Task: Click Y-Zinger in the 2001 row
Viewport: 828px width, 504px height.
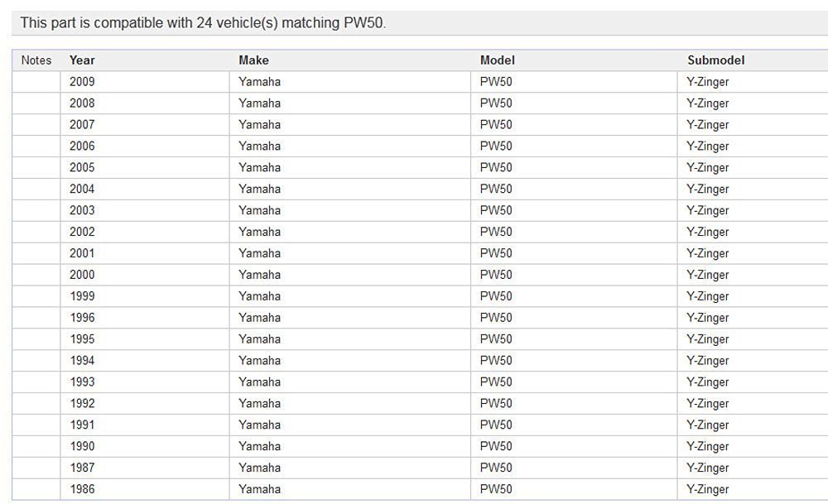Action: (x=708, y=253)
